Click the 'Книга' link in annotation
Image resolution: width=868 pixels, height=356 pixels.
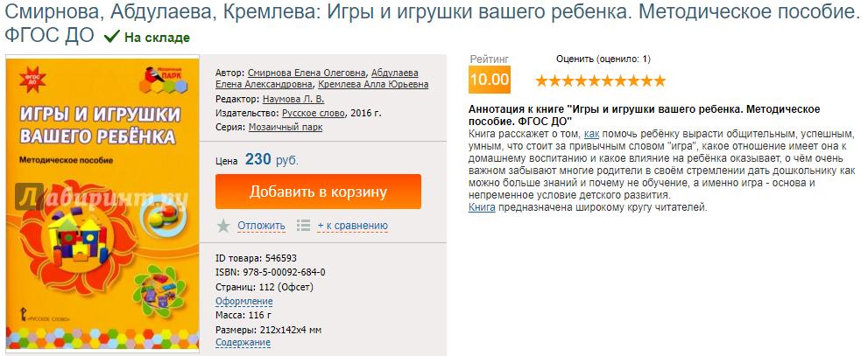482,207
